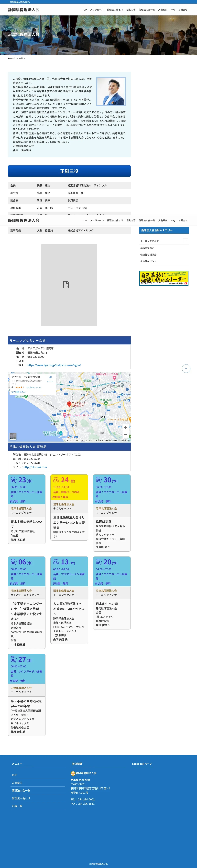Click the 沼津港大型展望水門 びゅうお map marker

click(x=61, y=433)
